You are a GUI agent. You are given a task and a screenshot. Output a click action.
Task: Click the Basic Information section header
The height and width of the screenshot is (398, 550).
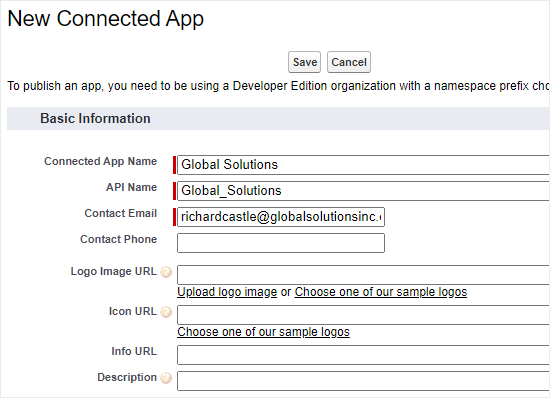point(95,119)
